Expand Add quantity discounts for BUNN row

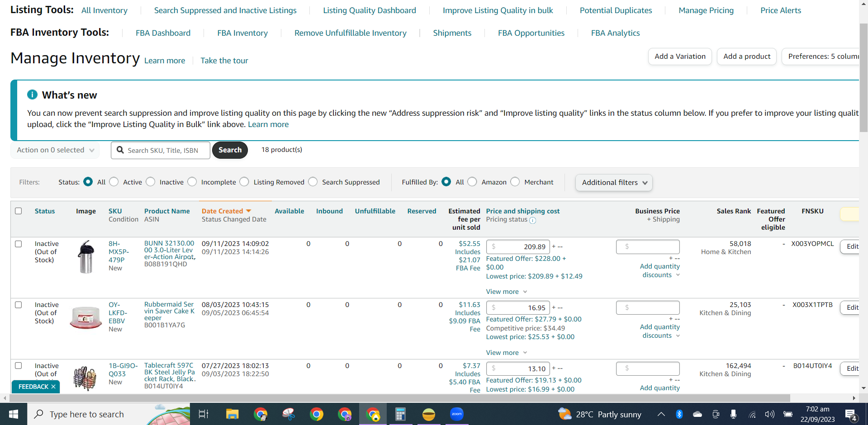[660, 271]
